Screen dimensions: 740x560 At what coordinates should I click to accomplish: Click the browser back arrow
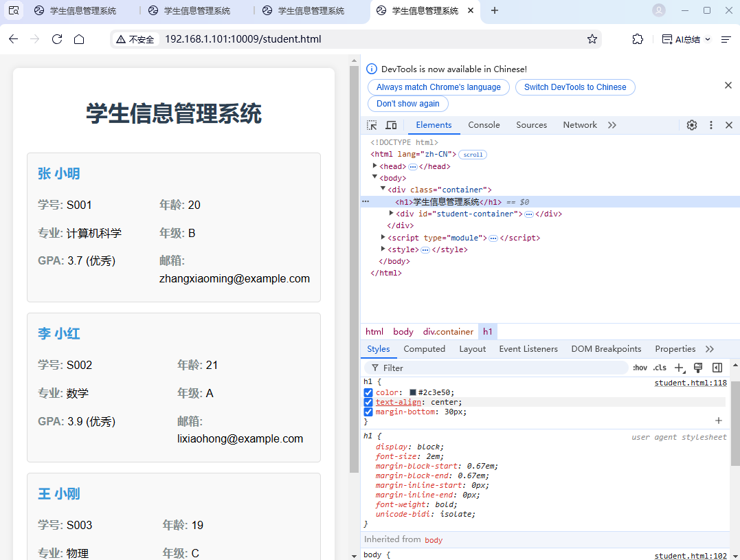point(13,39)
